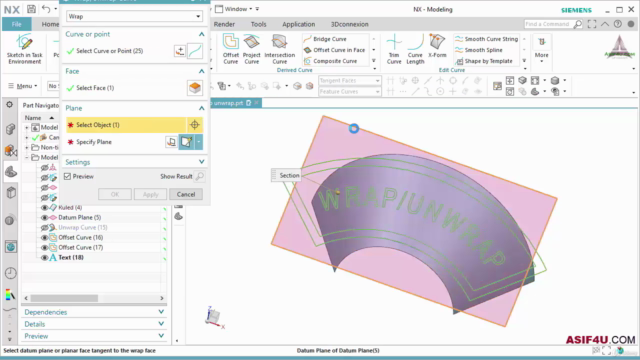Open the History clock sidebar tab
The height and width of the screenshot is (360, 640).
coord(11,273)
